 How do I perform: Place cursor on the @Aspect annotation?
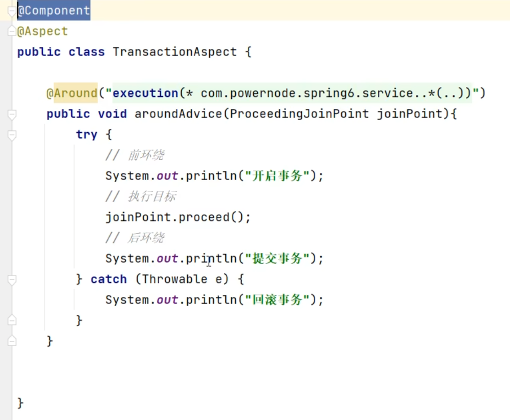(x=43, y=31)
